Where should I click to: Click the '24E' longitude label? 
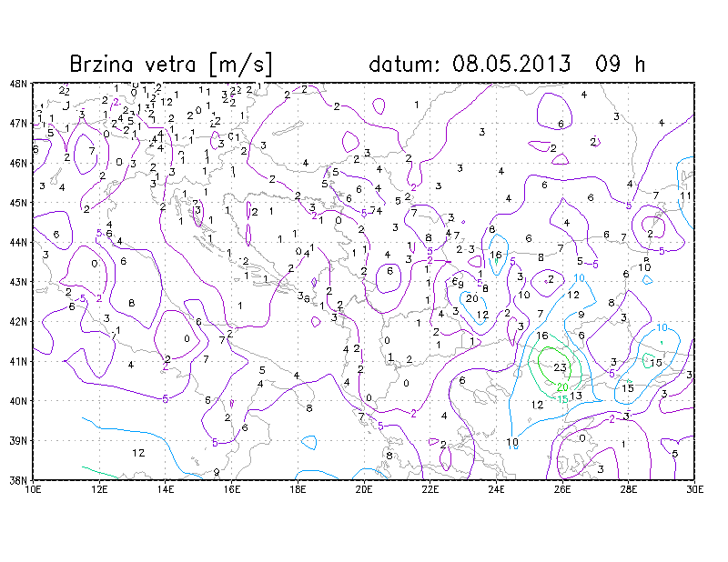coord(496,489)
